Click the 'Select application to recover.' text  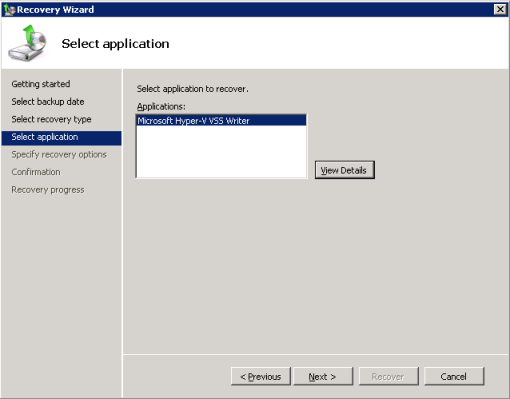point(193,89)
